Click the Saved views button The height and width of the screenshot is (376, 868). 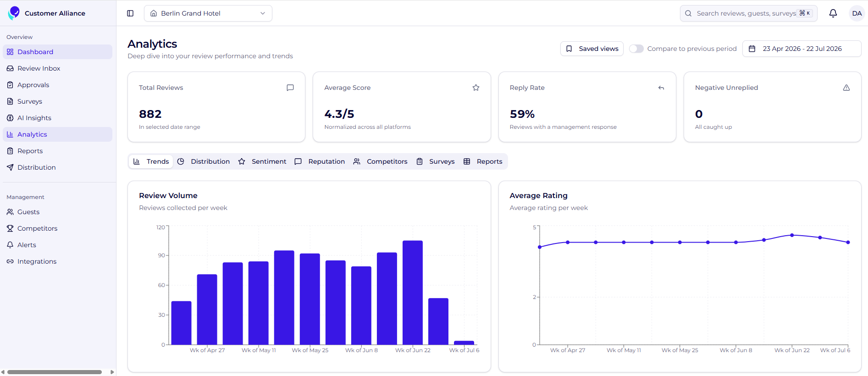pos(592,49)
